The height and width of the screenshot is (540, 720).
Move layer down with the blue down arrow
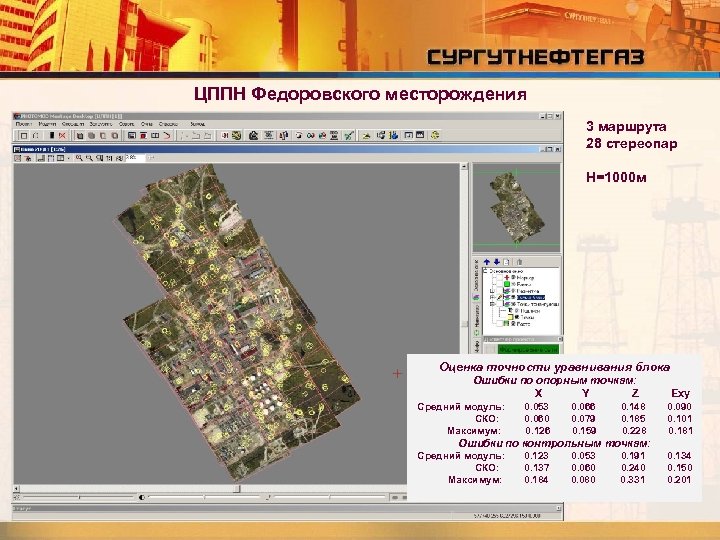[497, 262]
